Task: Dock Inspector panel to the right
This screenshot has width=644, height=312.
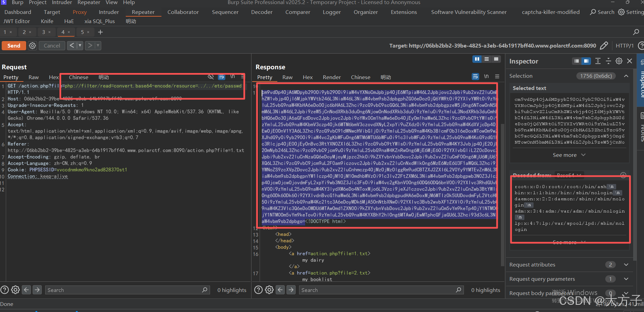Action: (586, 61)
